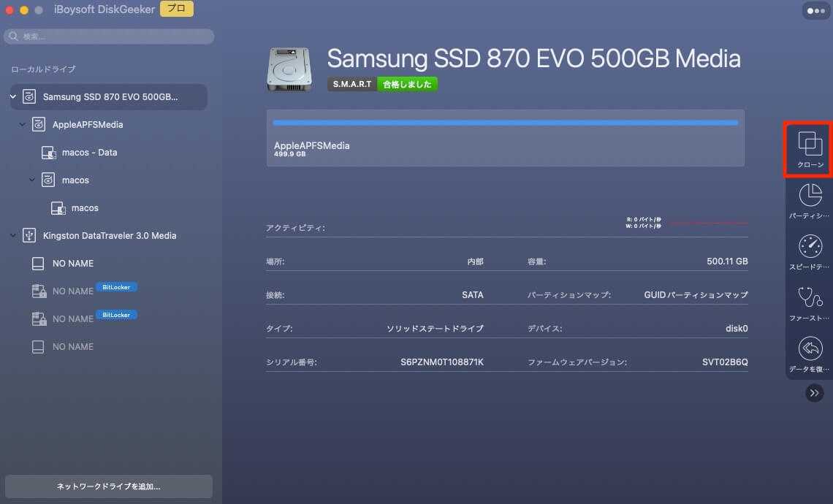Select the last greyed NO NAME volume
This screenshot has height=504, width=833.
(73, 346)
